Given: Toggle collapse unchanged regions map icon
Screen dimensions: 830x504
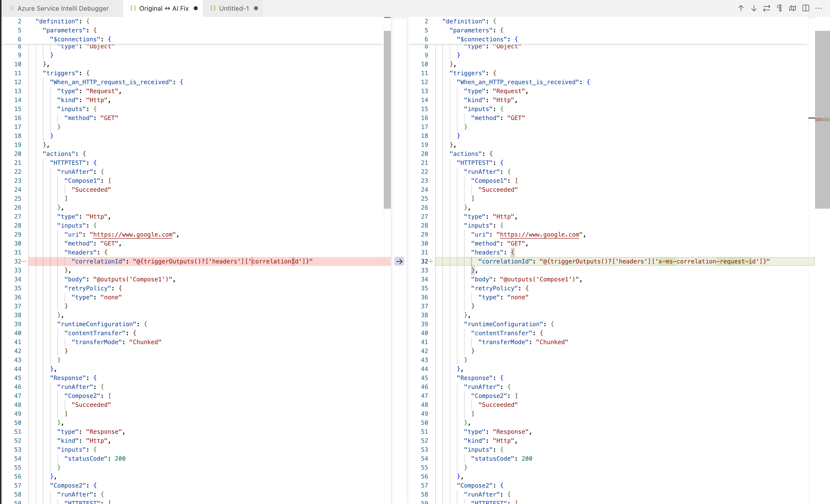Looking at the screenshot, I should pos(793,8).
